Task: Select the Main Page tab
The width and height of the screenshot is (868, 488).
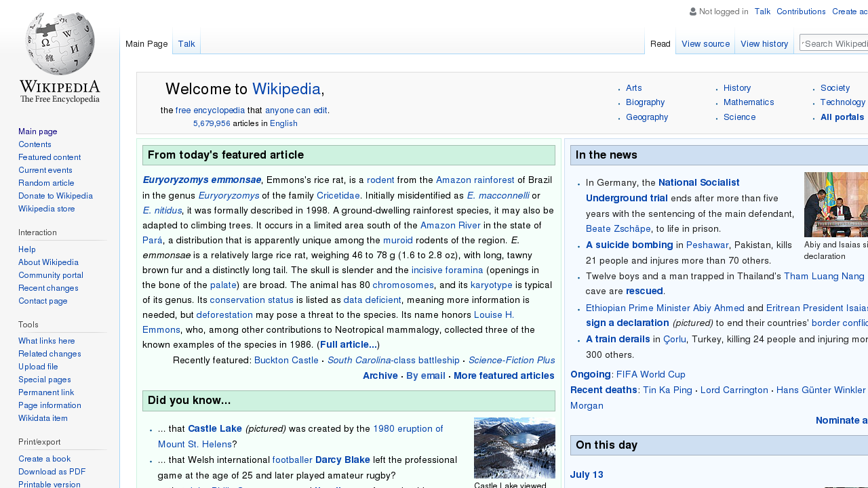Action: click(146, 43)
